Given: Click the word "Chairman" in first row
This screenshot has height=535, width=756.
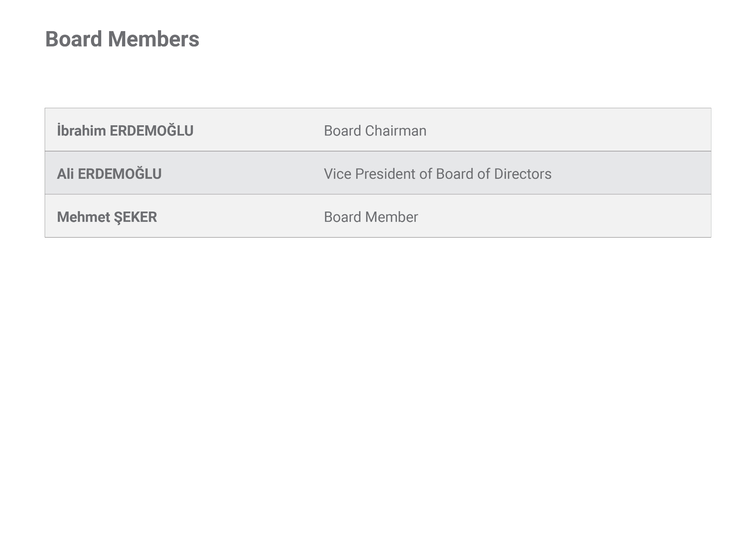Looking at the screenshot, I should (x=396, y=131).
